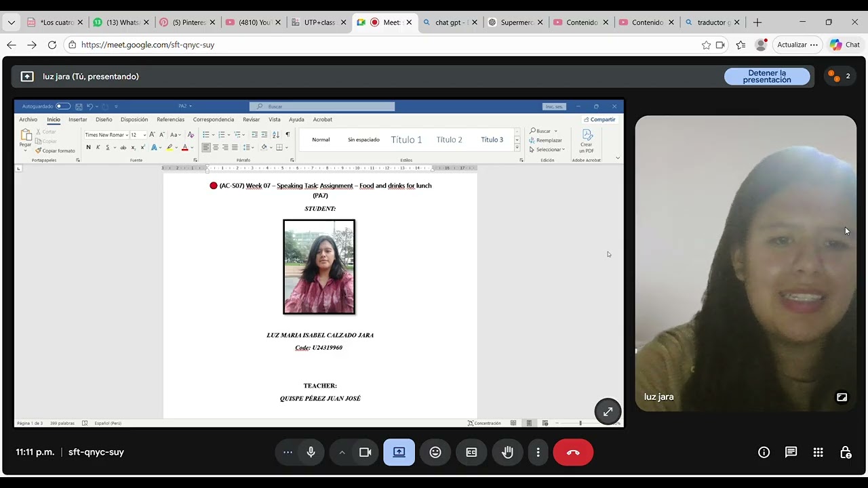This screenshot has height=488, width=868.
Task: Open browser tab list chevron
Action: [x=11, y=22]
